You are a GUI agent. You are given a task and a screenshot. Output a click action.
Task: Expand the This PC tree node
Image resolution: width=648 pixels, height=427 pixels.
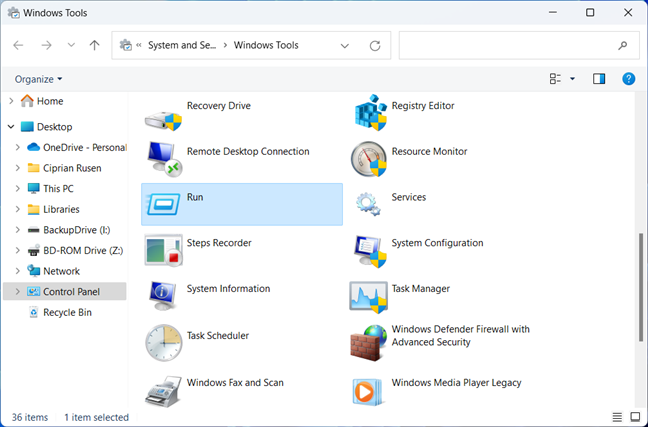[x=17, y=188]
